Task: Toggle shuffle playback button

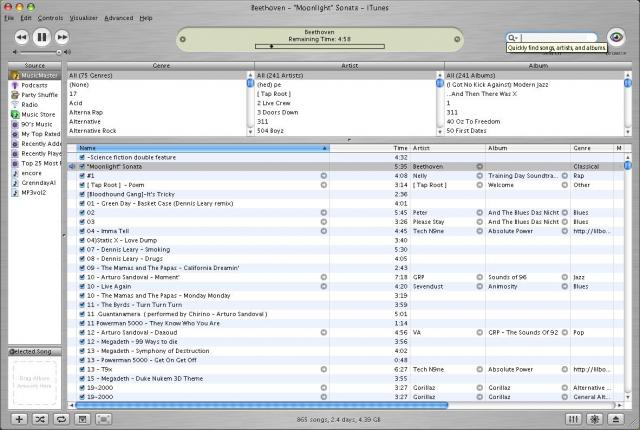Action: tap(40, 419)
